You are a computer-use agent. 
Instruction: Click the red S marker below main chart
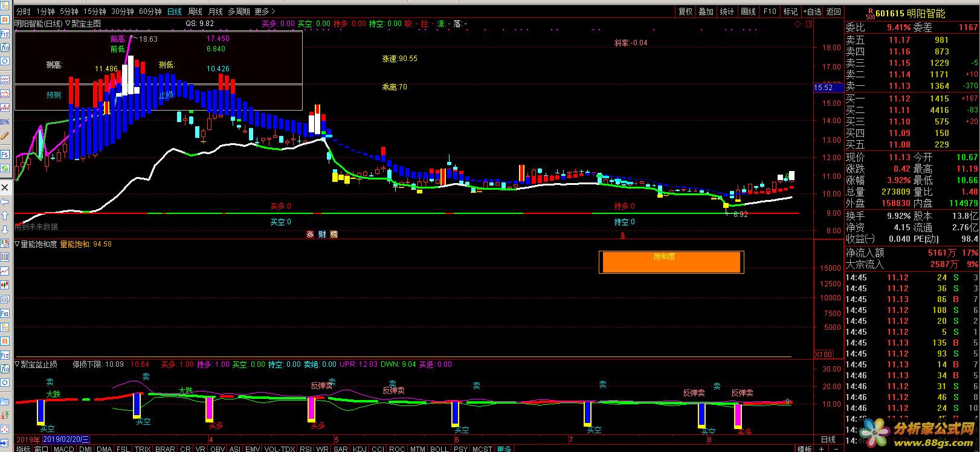coord(622,236)
